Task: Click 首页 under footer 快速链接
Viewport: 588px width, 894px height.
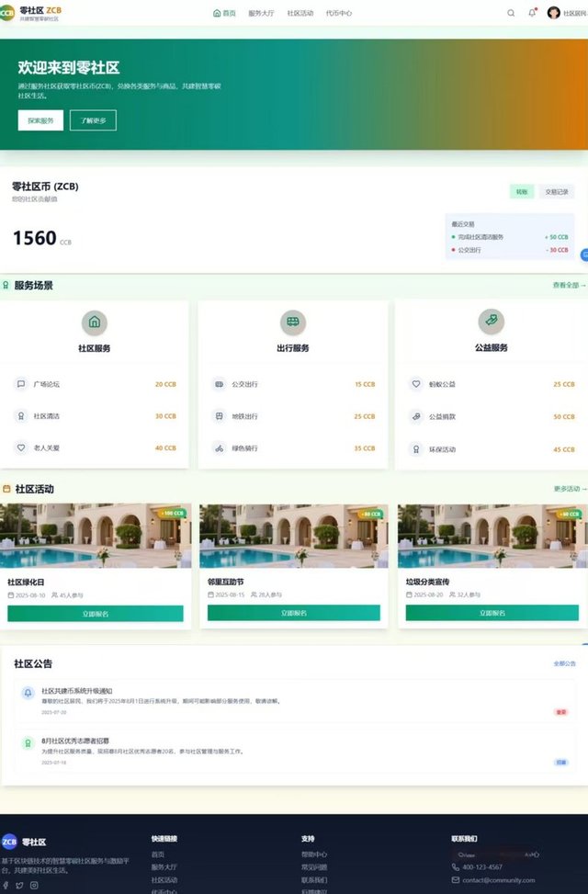Action: point(158,854)
